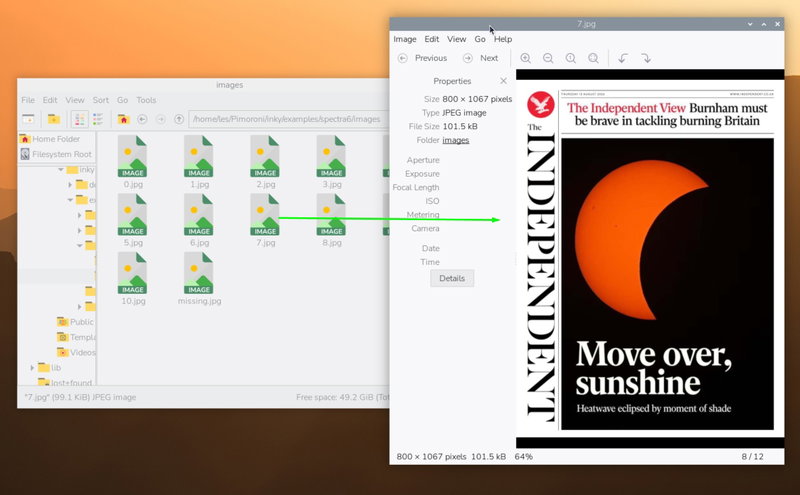
Task: Click back arrow in file manager toolbar
Action: (142, 119)
